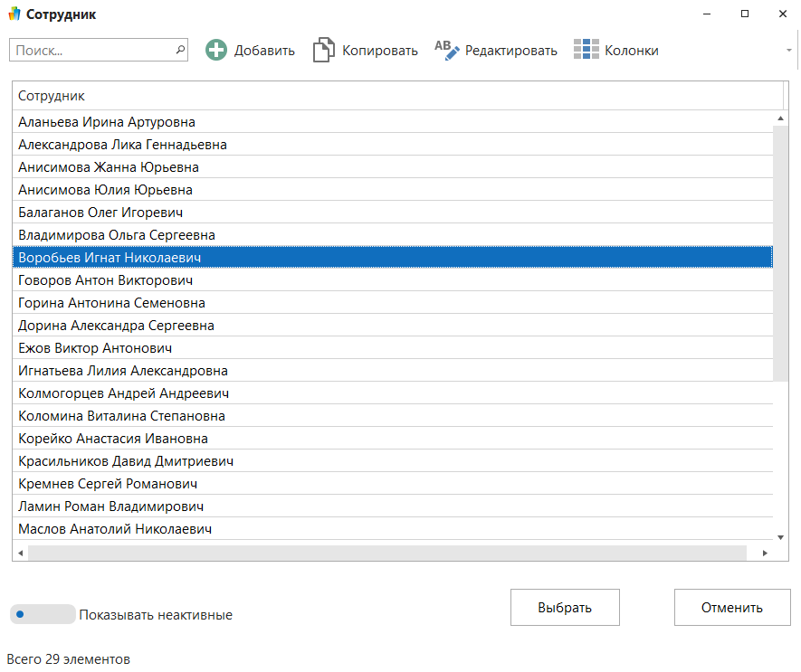Viewport: 801px width, 672px height.
Task: Click the Сотрудник column header
Action: coord(396,96)
